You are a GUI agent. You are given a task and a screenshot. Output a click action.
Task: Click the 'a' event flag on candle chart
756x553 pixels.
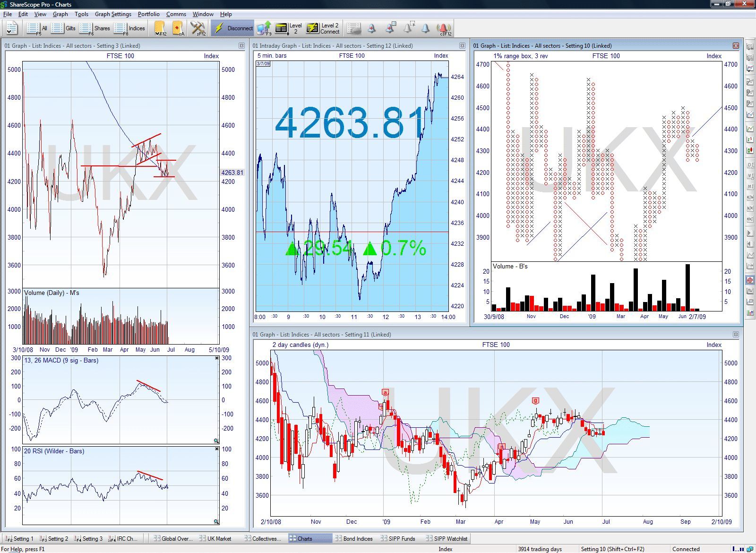[385, 393]
